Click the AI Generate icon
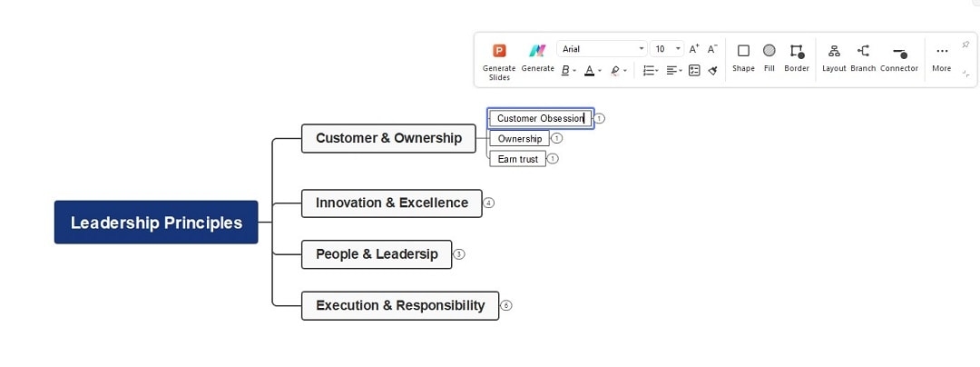This screenshot has height=367, width=980. point(537,51)
